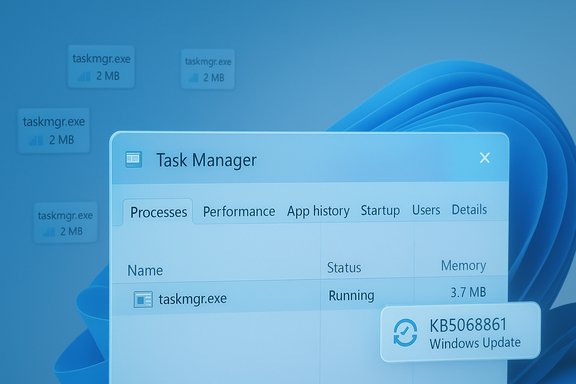The height and width of the screenshot is (384, 576).
Task: Click the Task Manager window title text
Action: (x=206, y=160)
